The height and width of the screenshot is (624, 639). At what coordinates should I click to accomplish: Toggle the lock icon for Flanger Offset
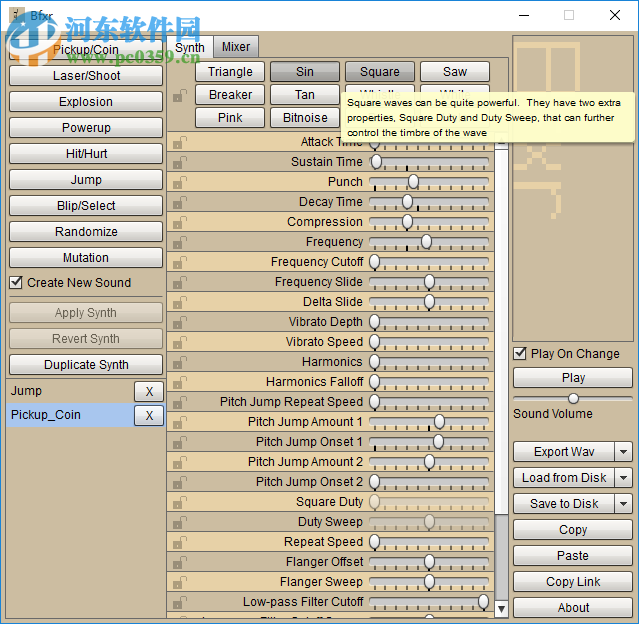[180, 562]
